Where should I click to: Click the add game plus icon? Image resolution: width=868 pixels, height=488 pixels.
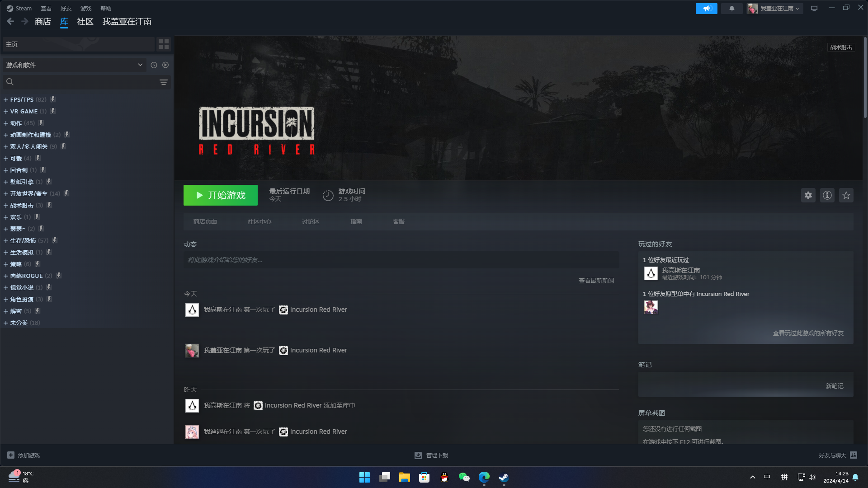[x=11, y=455]
